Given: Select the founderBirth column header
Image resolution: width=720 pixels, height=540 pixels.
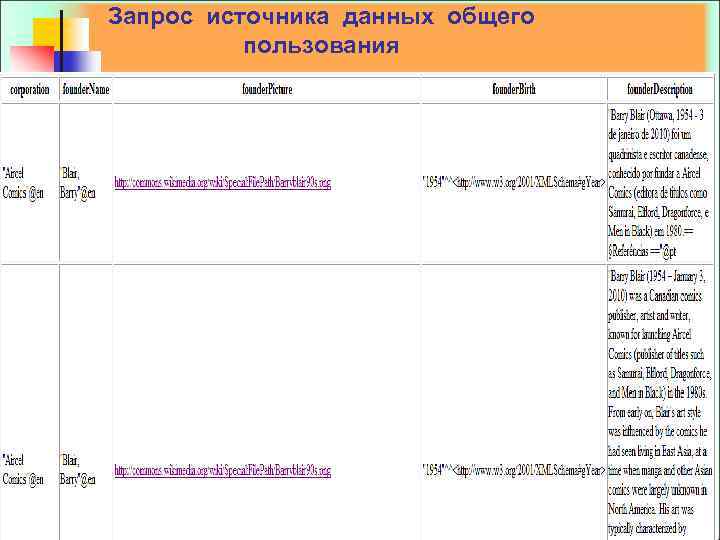Looking at the screenshot, I should tap(514, 89).
